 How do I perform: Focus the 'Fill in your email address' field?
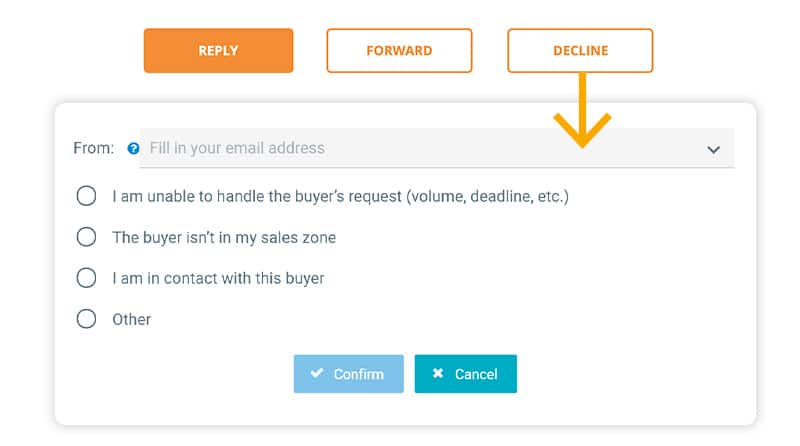tap(437, 148)
